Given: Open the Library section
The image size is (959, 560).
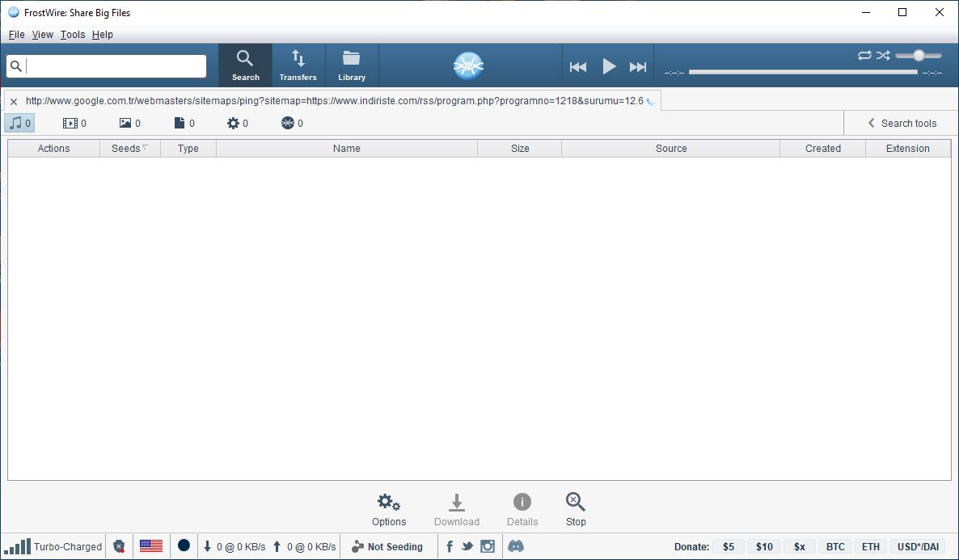Looking at the screenshot, I should (x=352, y=65).
